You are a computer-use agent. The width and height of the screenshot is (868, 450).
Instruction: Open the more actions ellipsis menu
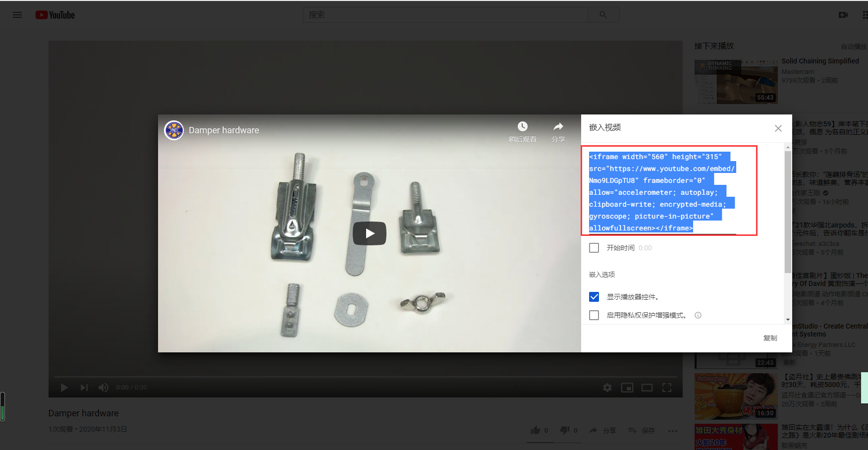tap(672, 431)
